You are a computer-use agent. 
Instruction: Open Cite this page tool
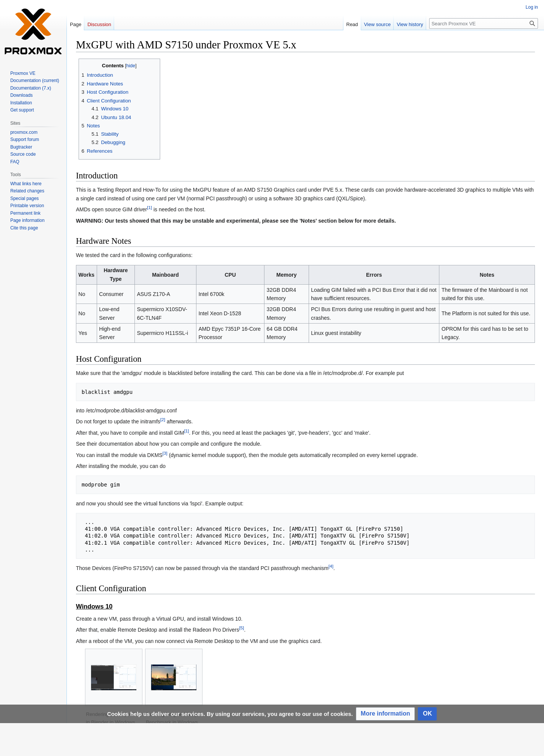24,228
